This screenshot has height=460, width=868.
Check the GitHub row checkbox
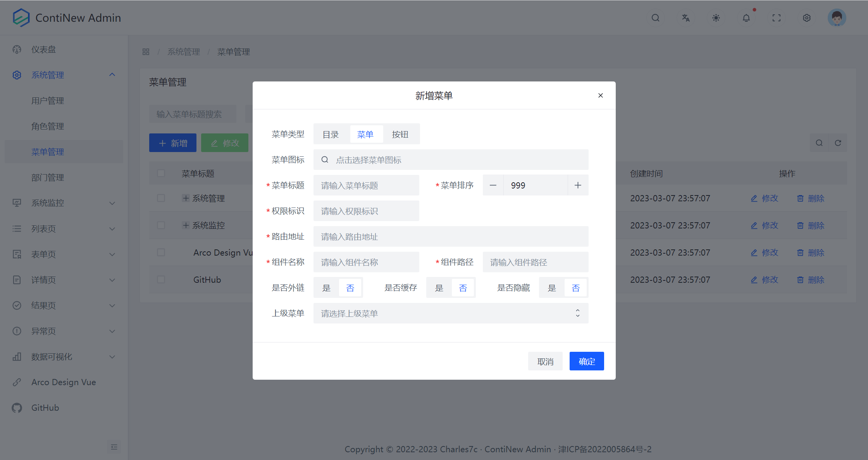click(161, 280)
